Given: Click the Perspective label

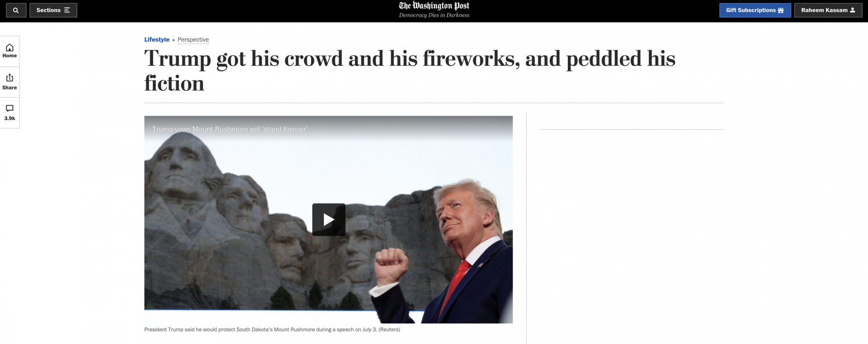Looking at the screenshot, I should point(193,40).
